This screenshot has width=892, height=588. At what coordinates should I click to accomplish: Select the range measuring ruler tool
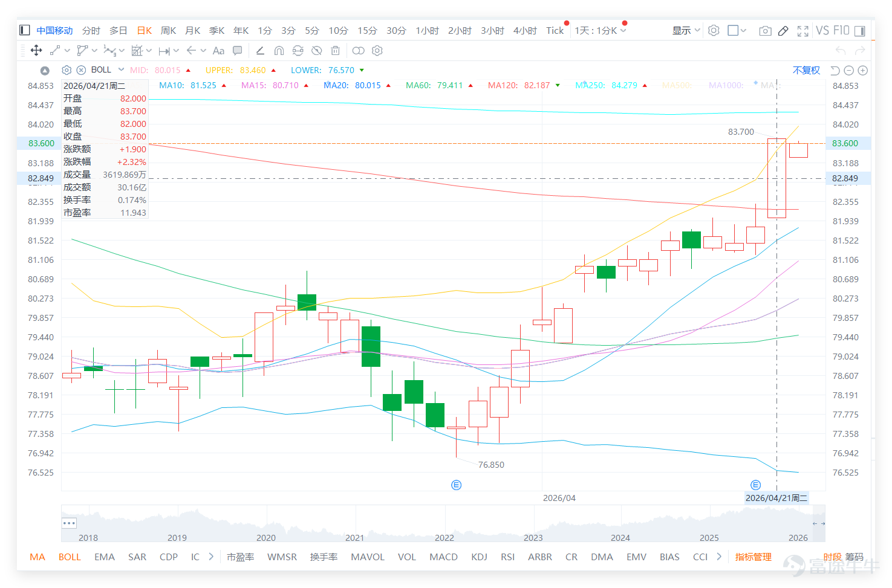pos(164,51)
